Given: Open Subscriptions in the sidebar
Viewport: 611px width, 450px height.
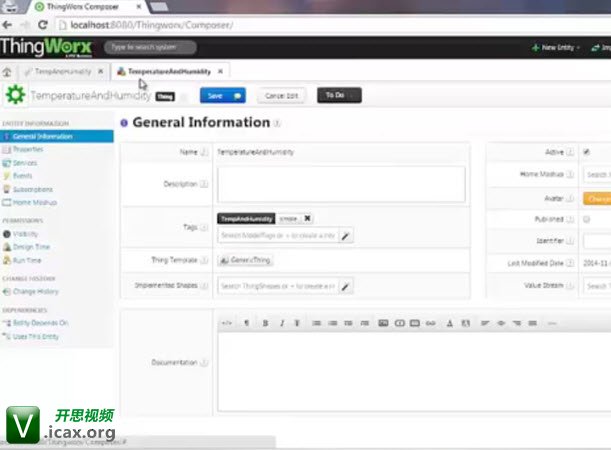Looking at the screenshot, I should pyautogui.click(x=33, y=189).
